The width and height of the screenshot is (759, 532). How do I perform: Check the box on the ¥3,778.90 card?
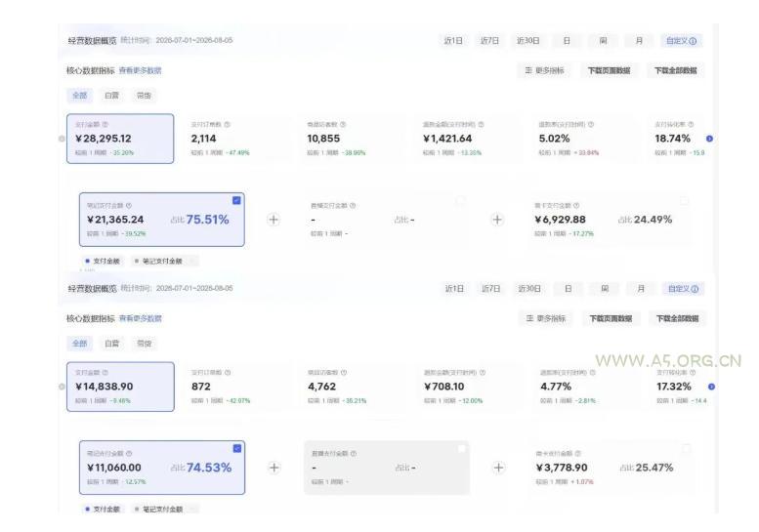point(686,448)
